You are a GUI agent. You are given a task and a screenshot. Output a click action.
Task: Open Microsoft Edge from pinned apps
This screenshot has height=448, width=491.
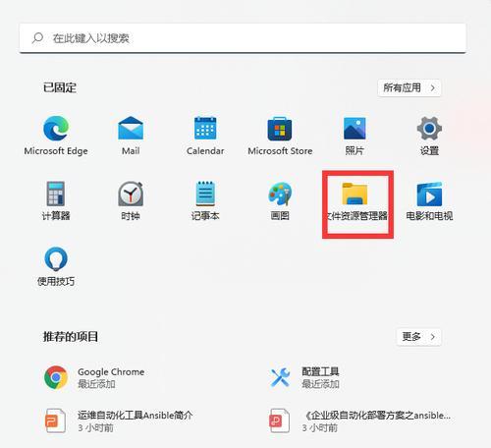coord(56,135)
